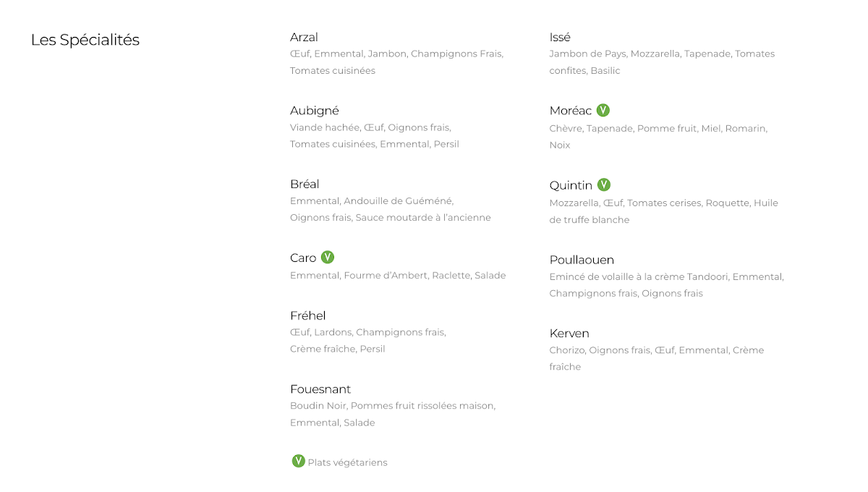868x492 pixels.
Task: Click the Fouesnant dish title
Action: point(320,389)
